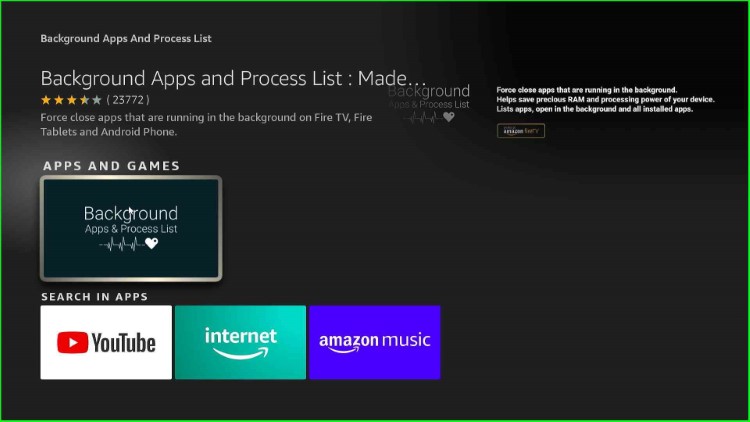The image size is (750, 422).
Task: Launch the Amazon Music tile
Action: 375,342
